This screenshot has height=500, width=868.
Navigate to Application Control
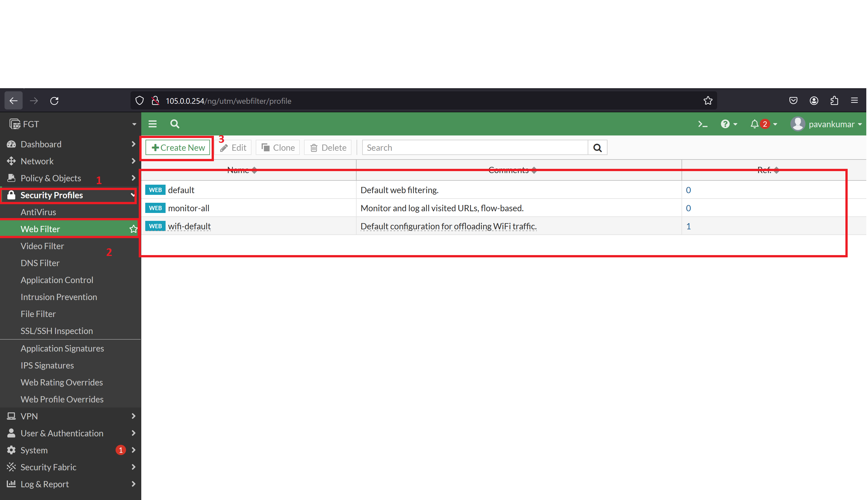click(x=57, y=280)
